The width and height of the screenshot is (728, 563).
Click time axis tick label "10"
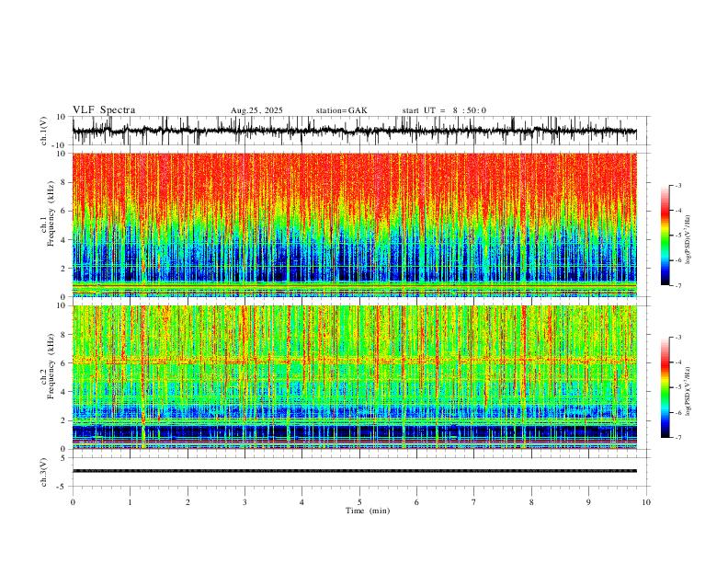[646, 502]
